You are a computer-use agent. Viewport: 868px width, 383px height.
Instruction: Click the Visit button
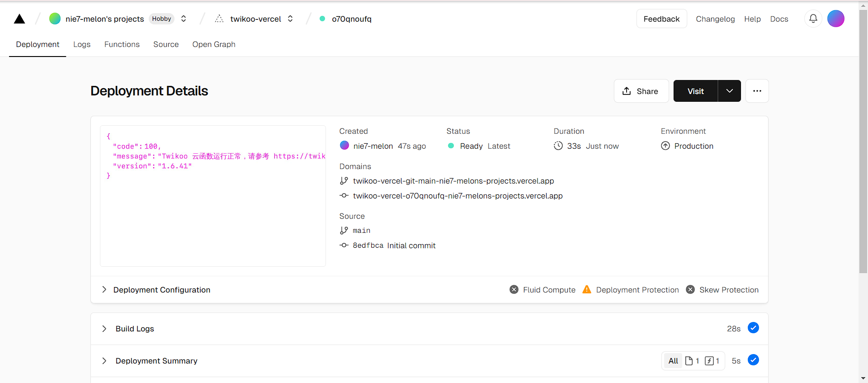695,91
